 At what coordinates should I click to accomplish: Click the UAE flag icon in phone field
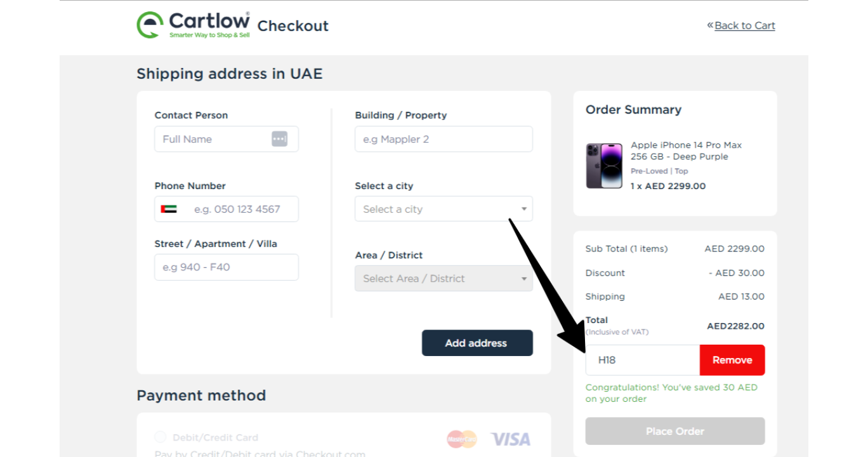point(169,209)
